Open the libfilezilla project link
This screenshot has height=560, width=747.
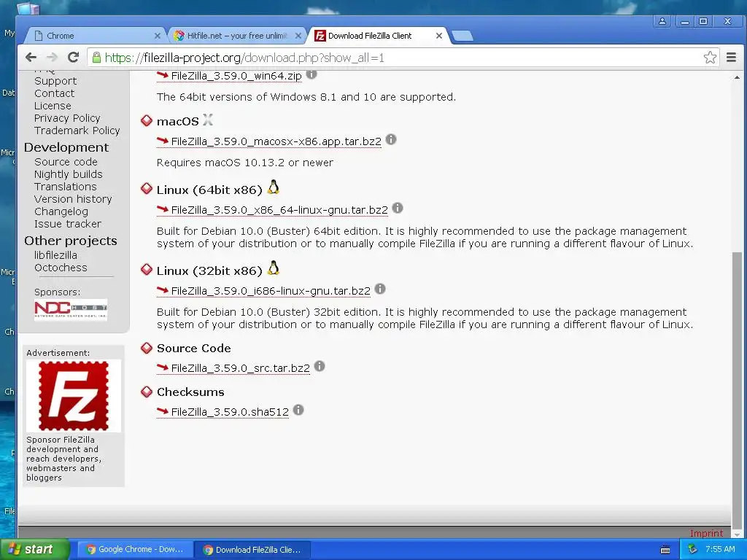[x=55, y=255]
